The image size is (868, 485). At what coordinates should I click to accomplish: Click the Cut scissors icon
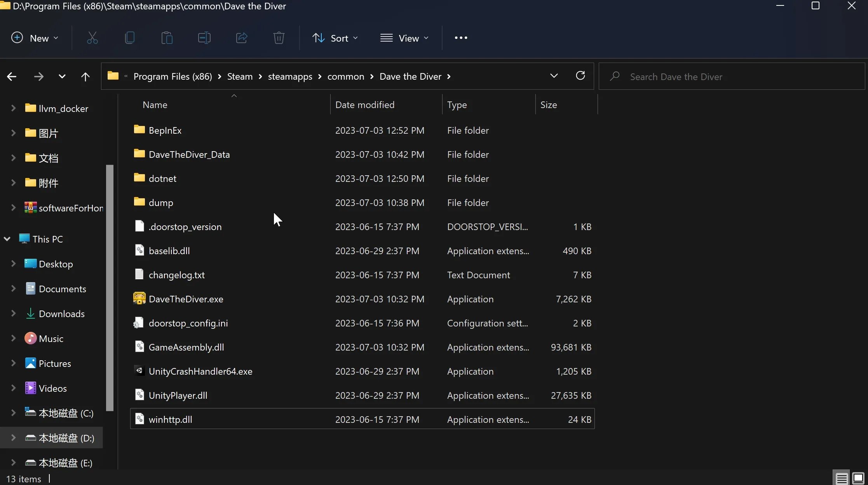(92, 38)
